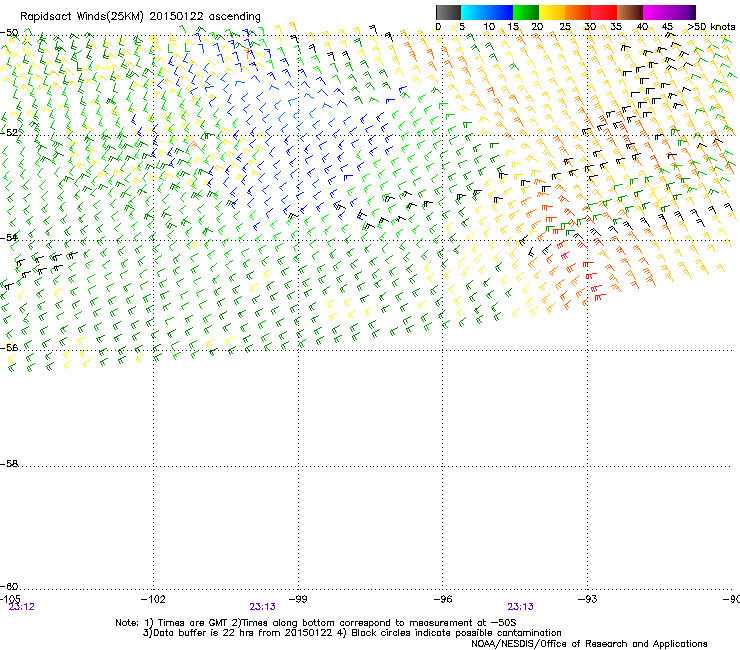Viewport: 740px width, 650px height.
Task: Click the cyan-blue 5-15 knots legend swatch
Action: 487,12
